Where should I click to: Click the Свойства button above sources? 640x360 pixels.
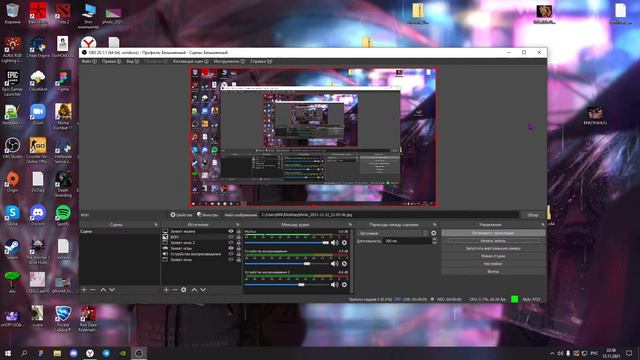[x=181, y=215]
